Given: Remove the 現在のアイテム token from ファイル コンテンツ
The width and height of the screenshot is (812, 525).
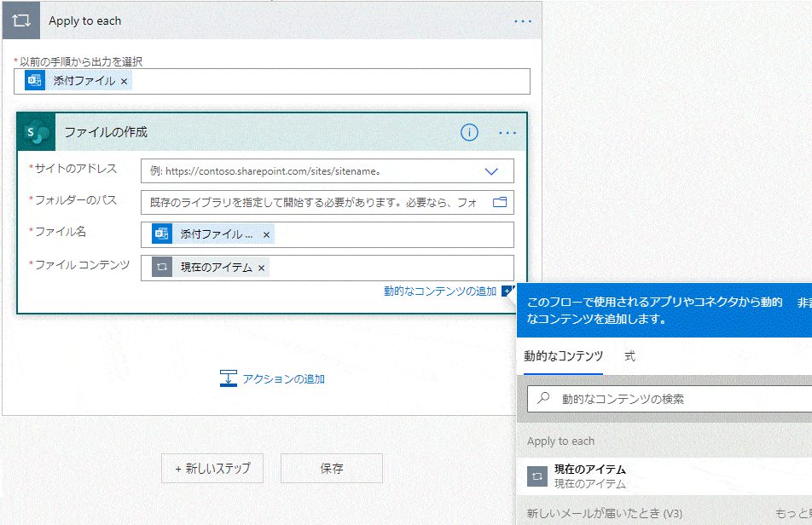Looking at the screenshot, I should pos(262,268).
